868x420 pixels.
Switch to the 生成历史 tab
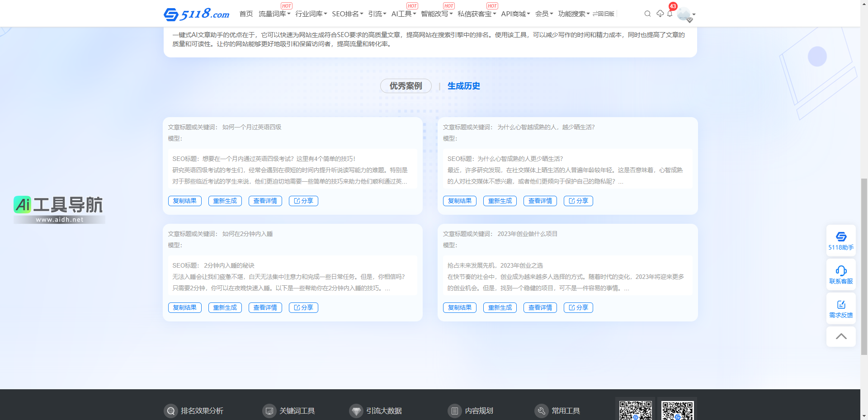[463, 86]
